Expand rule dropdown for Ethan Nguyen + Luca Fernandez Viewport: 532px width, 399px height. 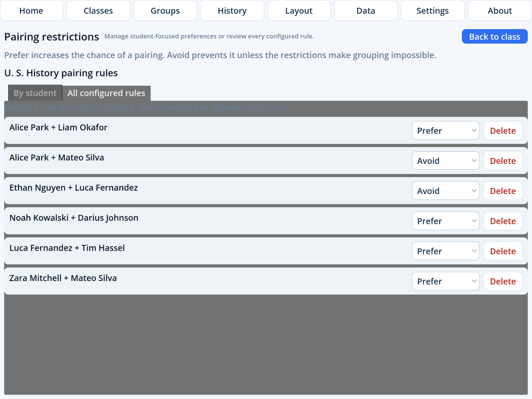(446, 191)
